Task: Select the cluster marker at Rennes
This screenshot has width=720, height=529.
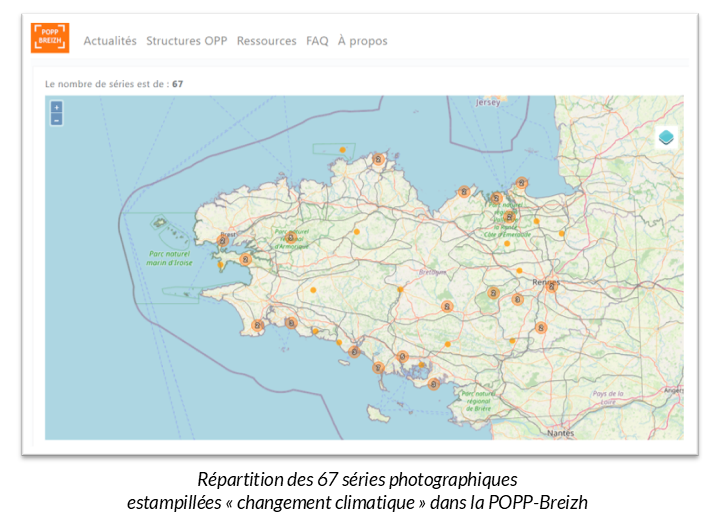Action: pos(551,287)
